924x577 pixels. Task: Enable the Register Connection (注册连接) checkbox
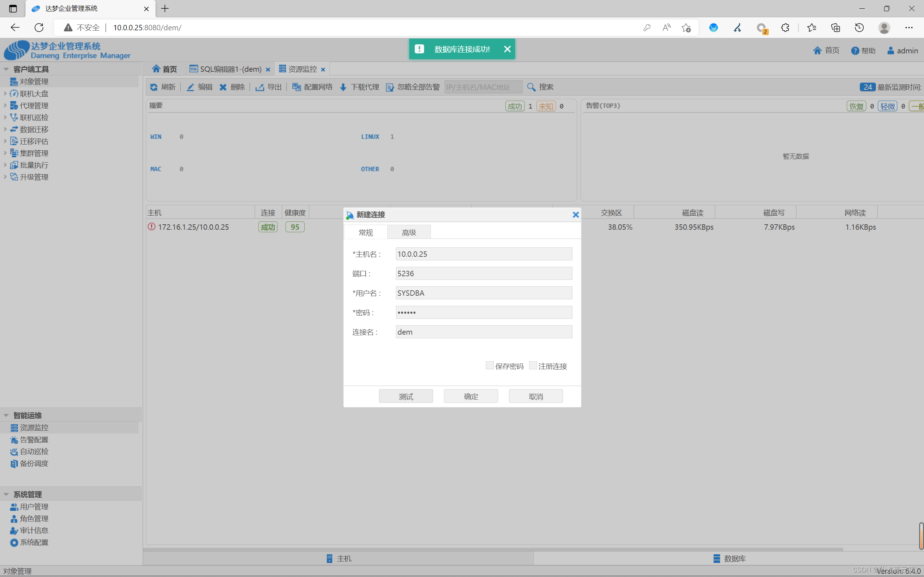coord(533,365)
